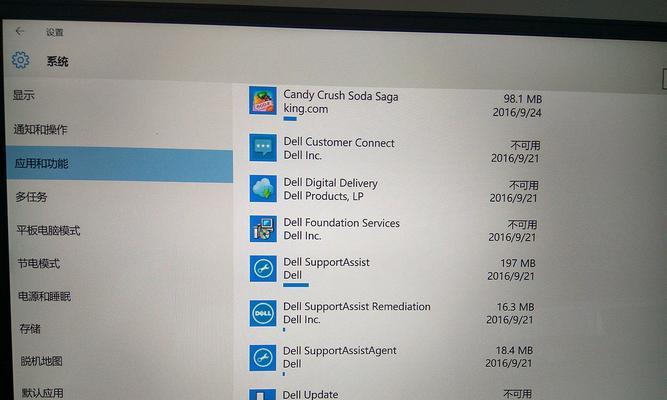The image size is (667, 400).
Task: Select the Dell Foundation Services icon
Action: click(263, 229)
